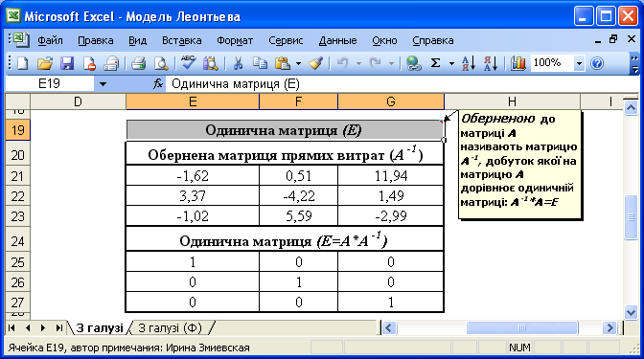Click the E-mail toolbar icon
This screenshot has width=644, height=359.
coord(111,63)
